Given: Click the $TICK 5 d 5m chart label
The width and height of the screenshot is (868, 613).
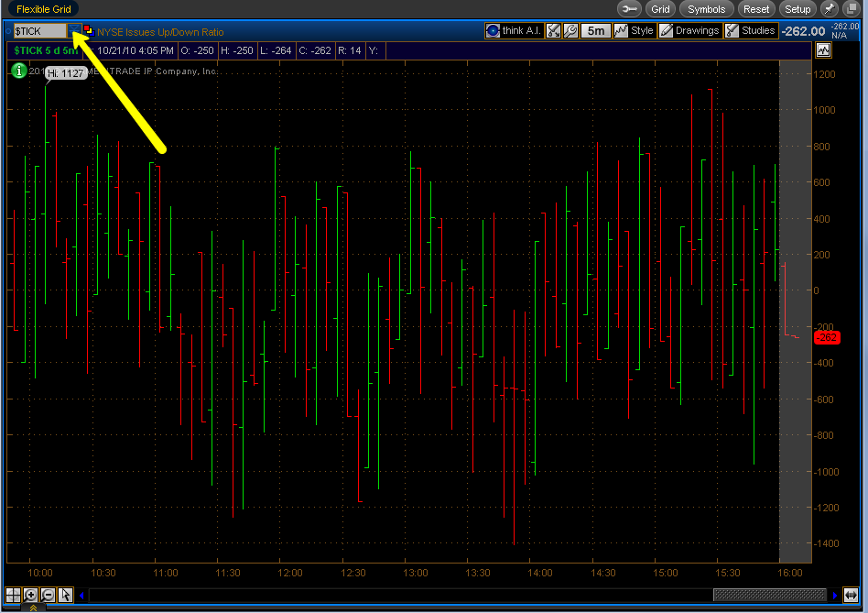Looking at the screenshot, I should [46, 50].
